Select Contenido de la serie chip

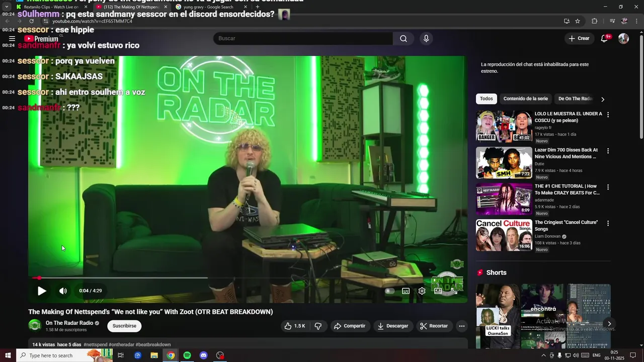pyautogui.click(x=526, y=99)
